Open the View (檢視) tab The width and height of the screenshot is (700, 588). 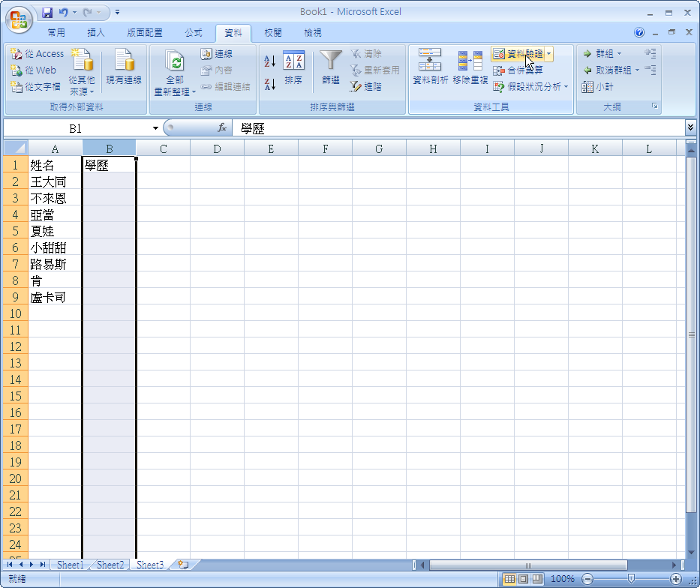coord(313,32)
